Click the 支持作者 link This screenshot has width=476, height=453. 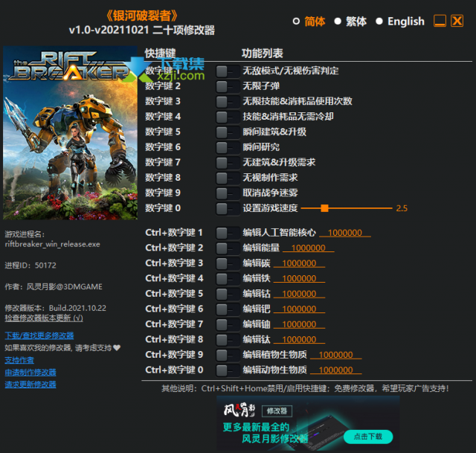19,360
